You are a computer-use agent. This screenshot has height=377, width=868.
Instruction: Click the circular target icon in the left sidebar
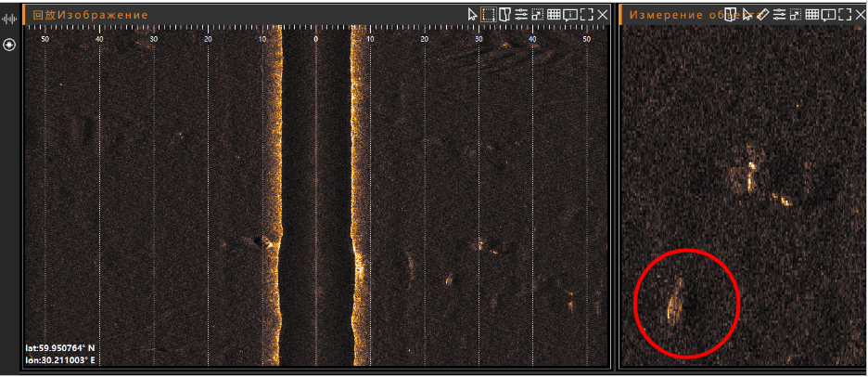10,45
